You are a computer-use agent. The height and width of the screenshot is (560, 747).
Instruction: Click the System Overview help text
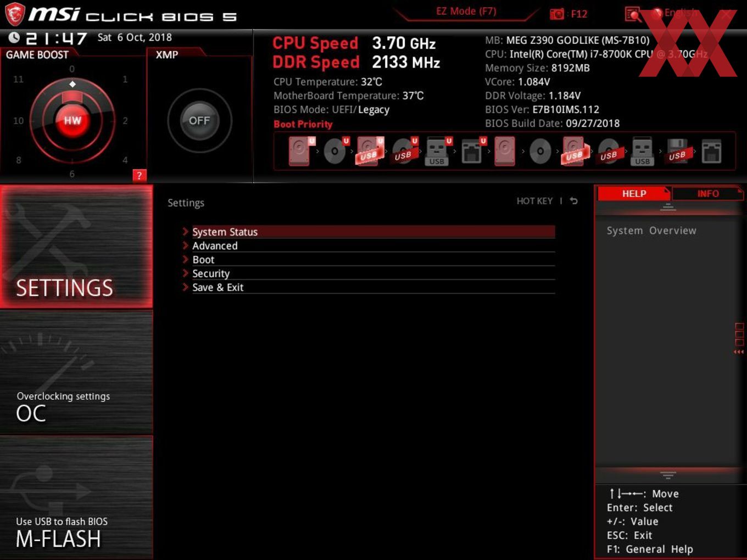tap(651, 231)
